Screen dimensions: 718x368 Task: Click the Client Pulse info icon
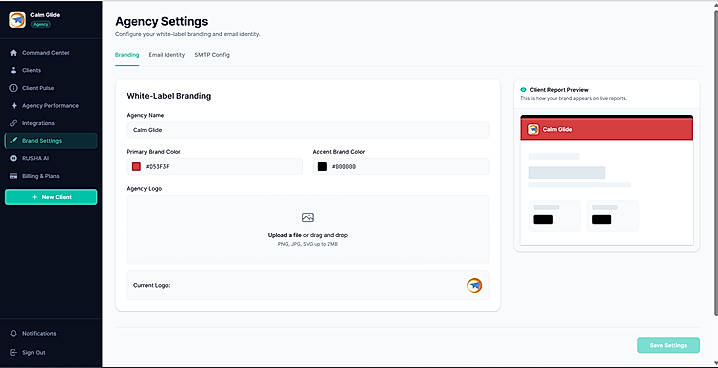[x=13, y=88]
